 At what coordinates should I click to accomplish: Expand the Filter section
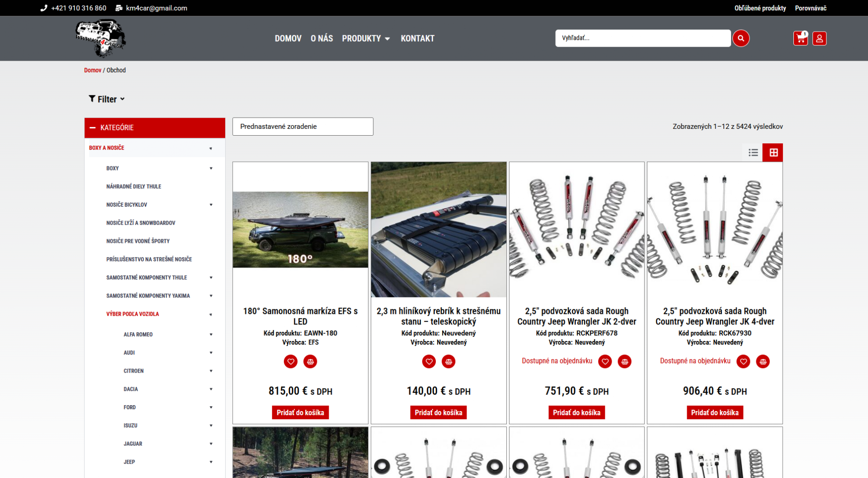coord(107,99)
